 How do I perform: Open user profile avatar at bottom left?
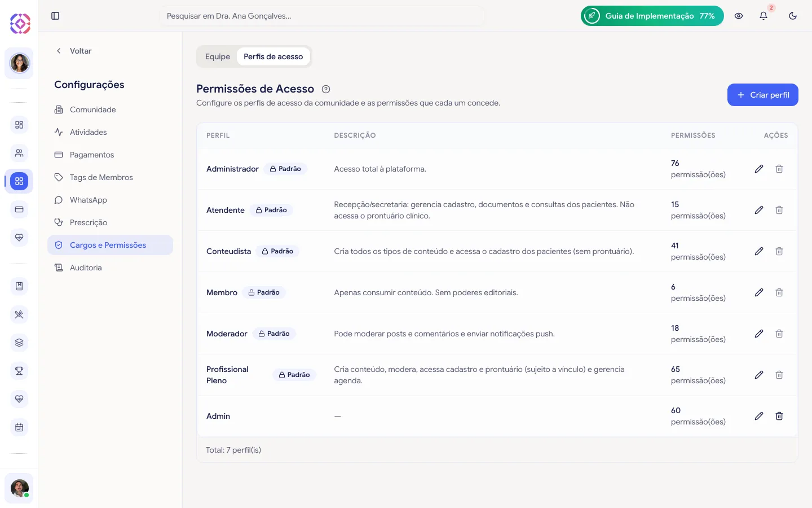click(19, 488)
